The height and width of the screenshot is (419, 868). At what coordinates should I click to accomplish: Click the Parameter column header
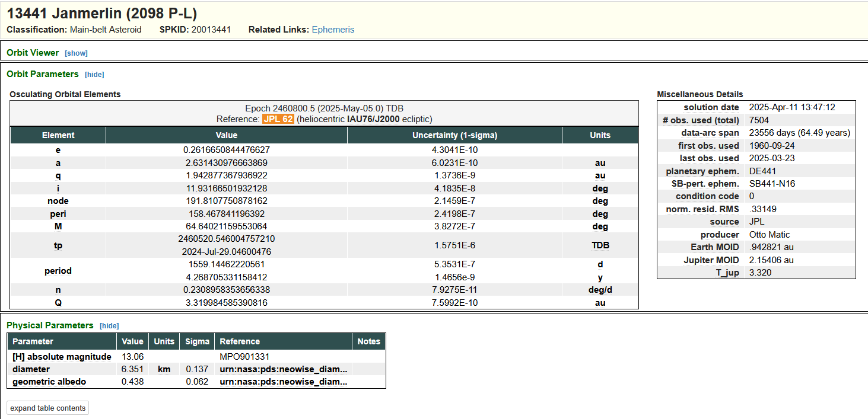pyautogui.click(x=33, y=341)
